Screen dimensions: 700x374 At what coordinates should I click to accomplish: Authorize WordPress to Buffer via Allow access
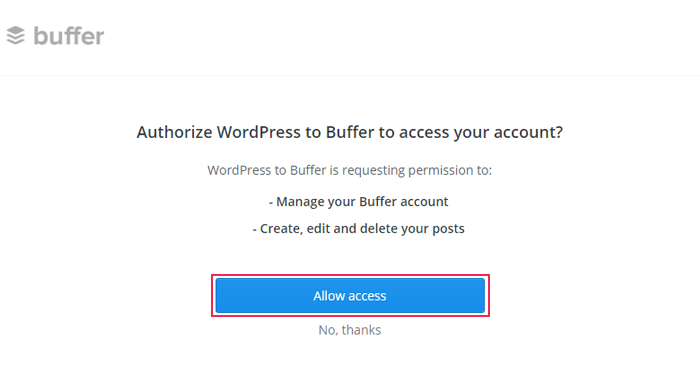(350, 295)
